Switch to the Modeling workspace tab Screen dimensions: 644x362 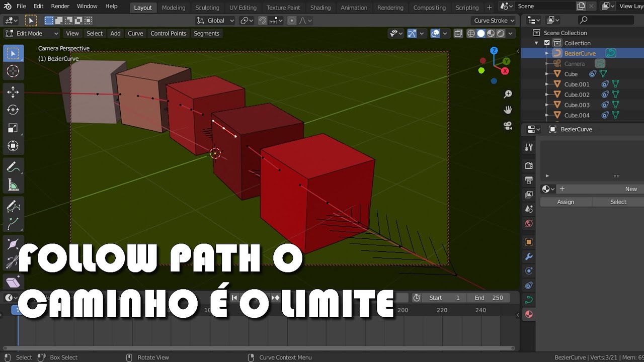click(x=174, y=8)
